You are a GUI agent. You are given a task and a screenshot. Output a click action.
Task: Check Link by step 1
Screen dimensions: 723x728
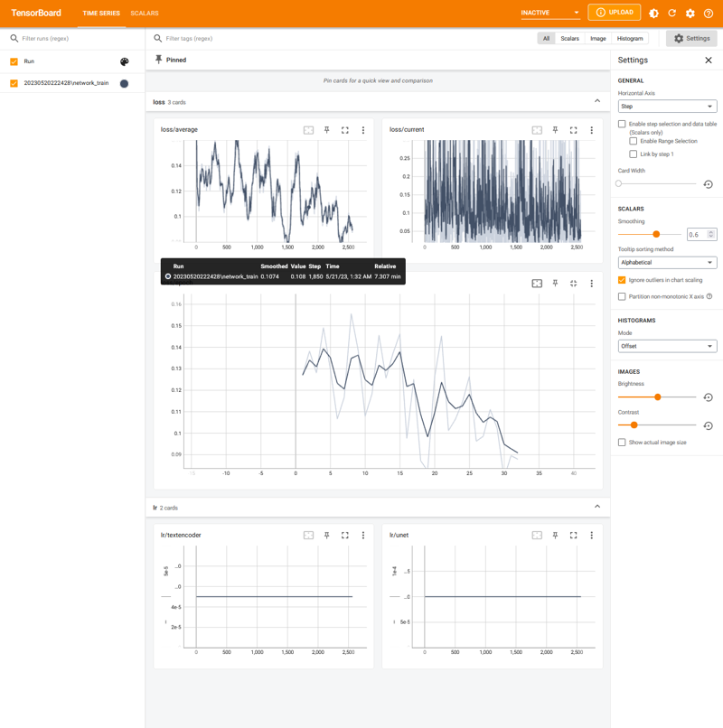pos(633,154)
